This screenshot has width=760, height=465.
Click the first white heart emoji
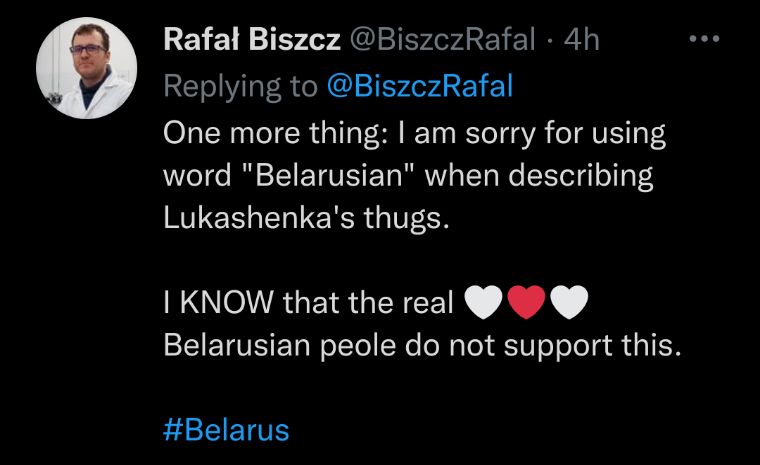tap(483, 302)
